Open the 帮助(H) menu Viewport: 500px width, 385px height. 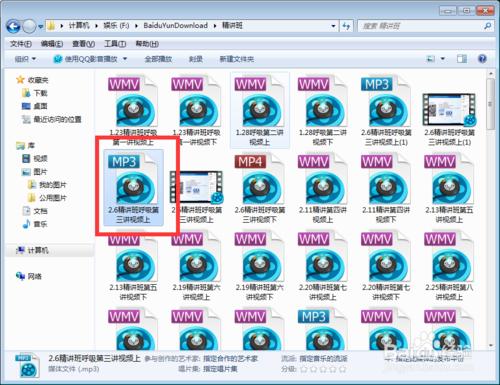click(x=147, y=44)
